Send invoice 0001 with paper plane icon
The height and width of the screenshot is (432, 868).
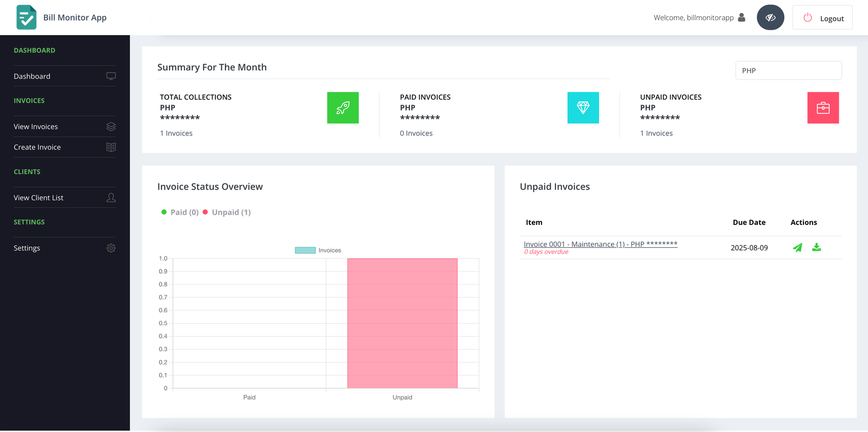pos(797,248)
